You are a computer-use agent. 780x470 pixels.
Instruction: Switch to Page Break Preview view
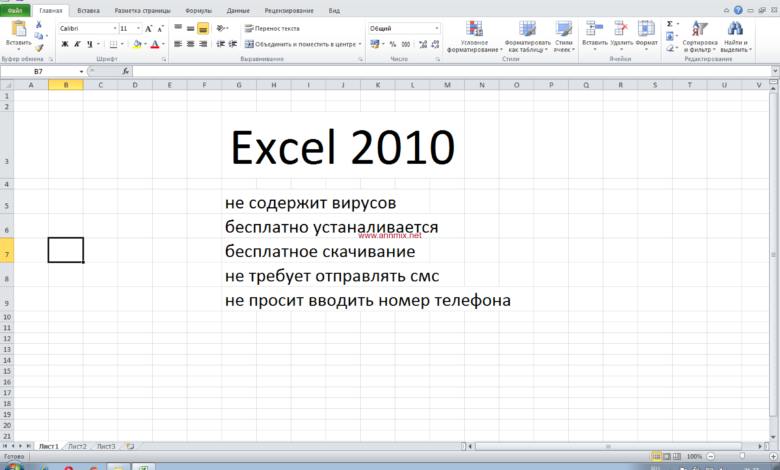[x=677, y=457]
